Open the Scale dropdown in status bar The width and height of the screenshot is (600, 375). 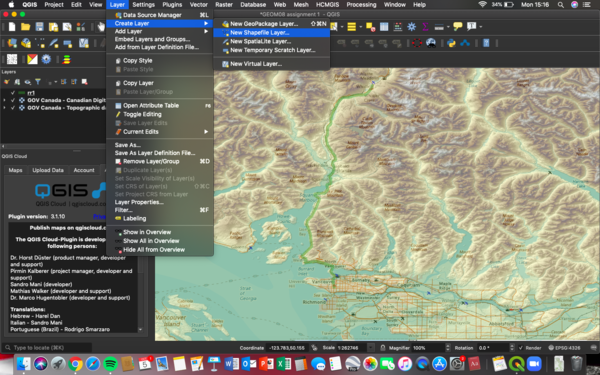pos(370,348)
